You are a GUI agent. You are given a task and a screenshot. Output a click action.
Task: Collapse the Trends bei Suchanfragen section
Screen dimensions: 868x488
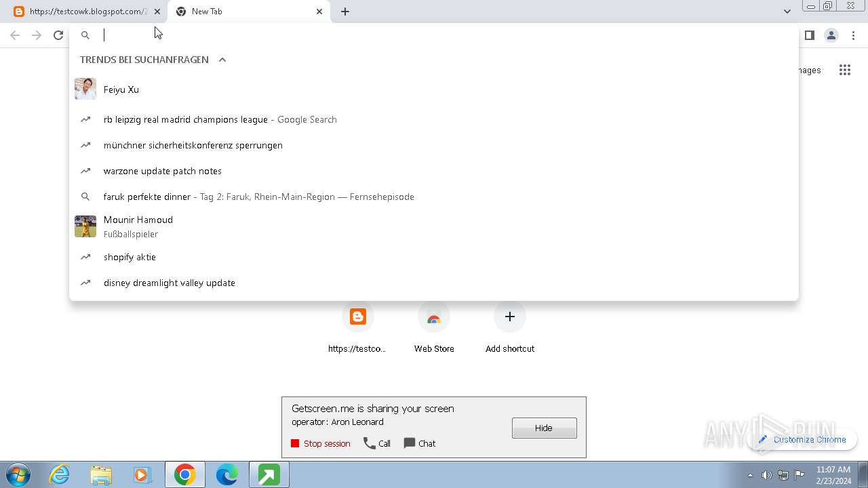222,60
